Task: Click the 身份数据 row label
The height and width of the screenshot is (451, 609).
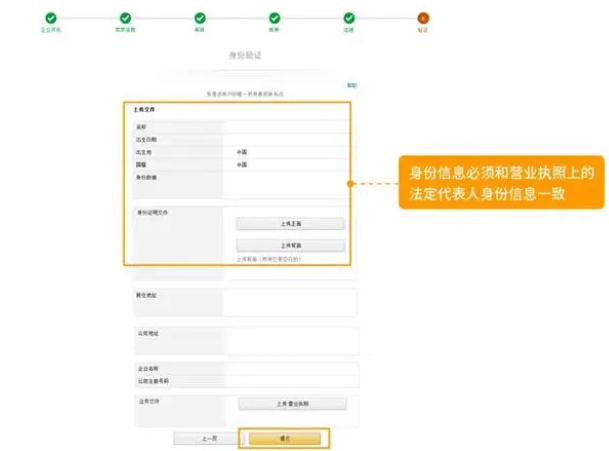Action: (146, 178)
